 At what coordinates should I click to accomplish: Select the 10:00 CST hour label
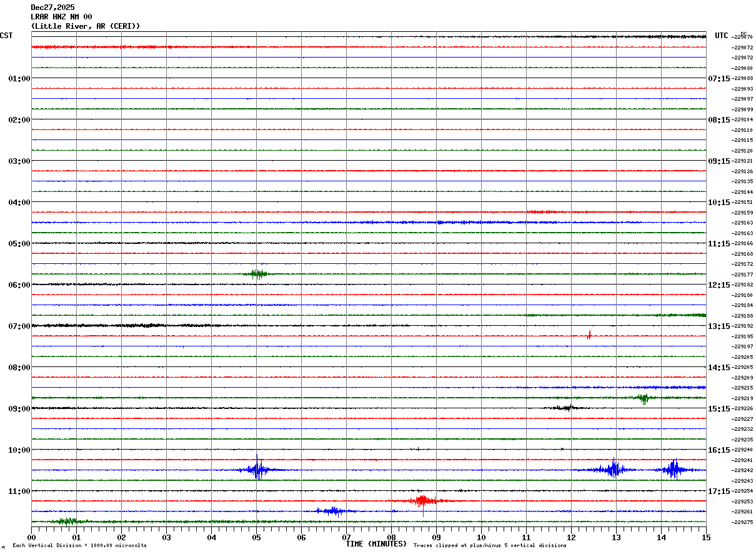coord(19,450)
